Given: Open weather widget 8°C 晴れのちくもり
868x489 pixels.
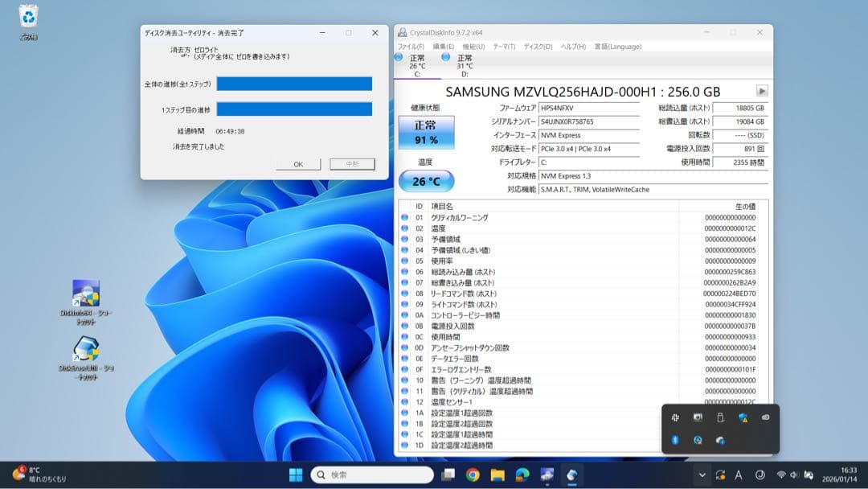Looking at the screenshot, I should click(x=39, y=475).
